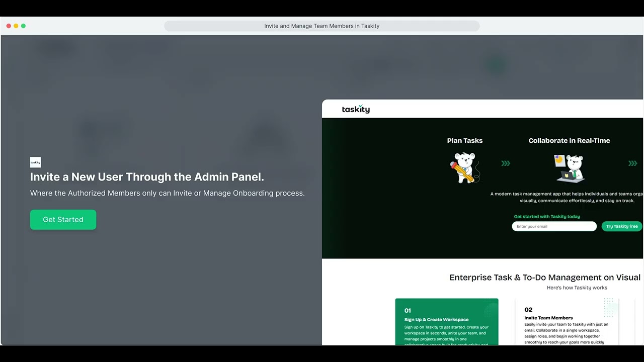Open the 02 Invite Team Members card
This screenshot has width=644, height=362.
click(567, 322)
